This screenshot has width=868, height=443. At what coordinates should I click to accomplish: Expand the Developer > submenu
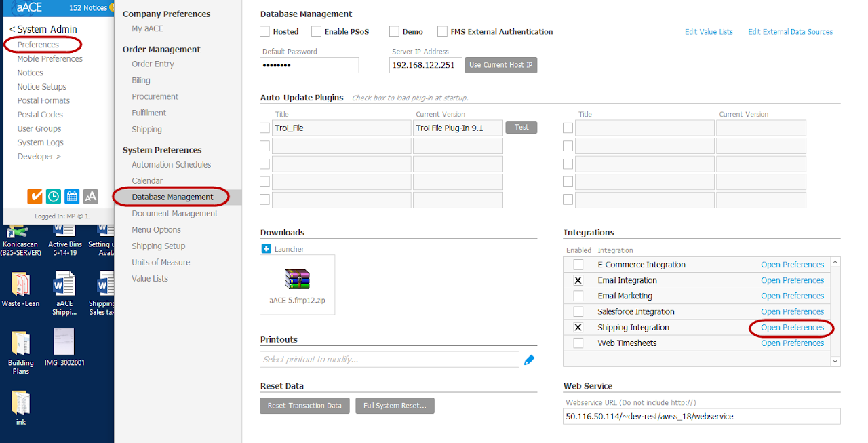point(39,157)
